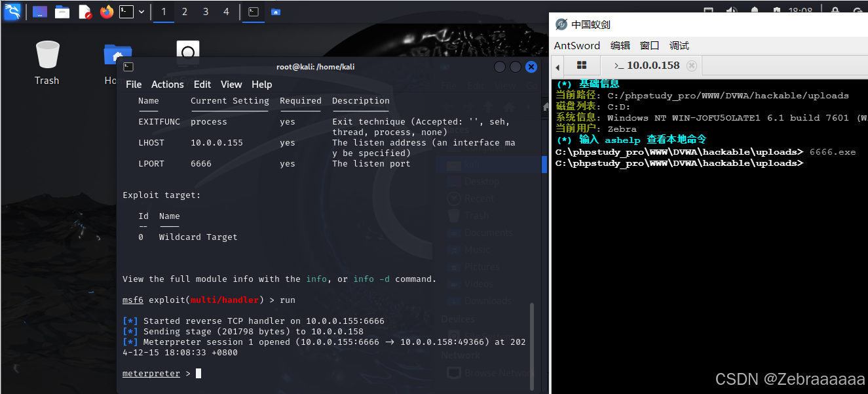Open the 编辑 menu in AntSword
This screenshot has width=868, height=394.
coord(620,45)
